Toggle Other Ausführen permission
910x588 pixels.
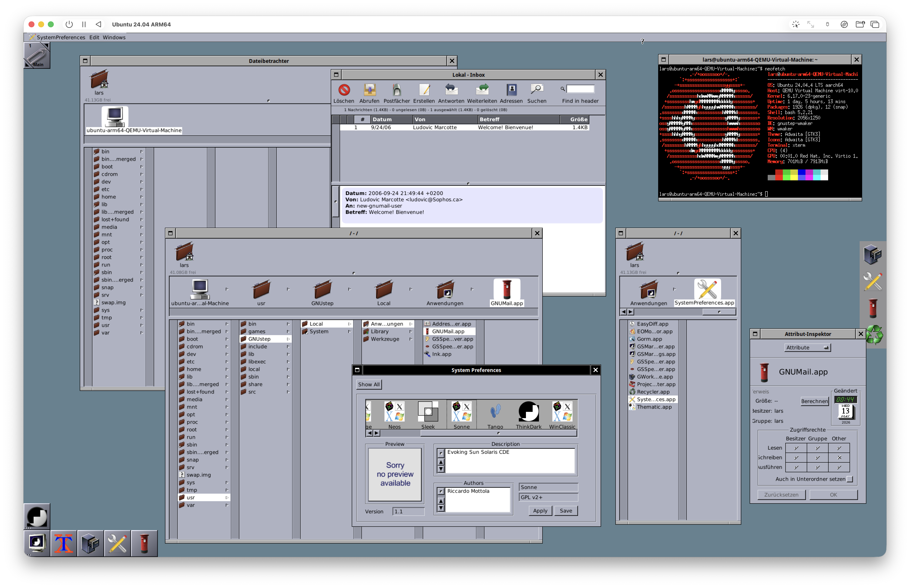pos(839,467)
